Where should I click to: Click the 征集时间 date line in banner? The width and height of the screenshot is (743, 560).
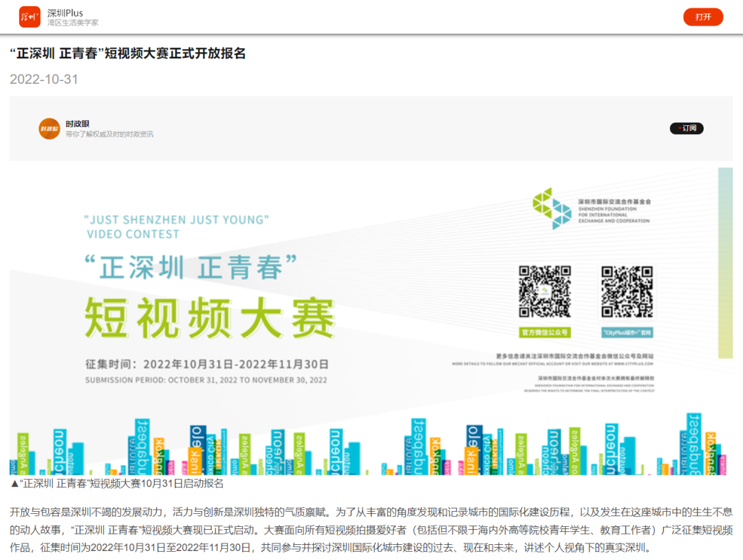click(x=206, y=364)
